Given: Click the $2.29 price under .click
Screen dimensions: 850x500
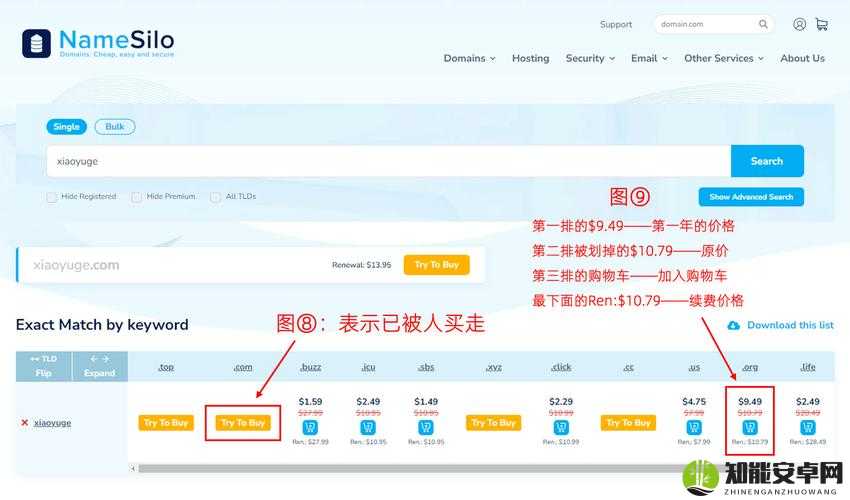Looking at the screenshot, I should [x=561, y=402].
